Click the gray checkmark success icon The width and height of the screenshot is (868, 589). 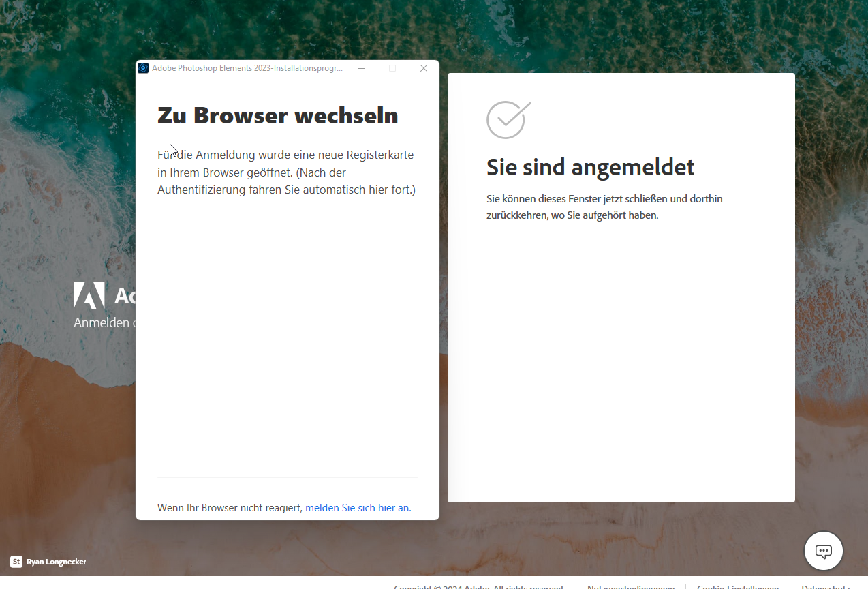(x=507, y=119)
